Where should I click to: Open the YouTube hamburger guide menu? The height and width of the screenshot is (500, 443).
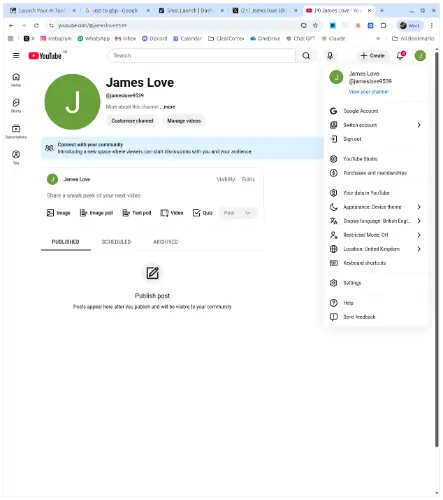16,56
